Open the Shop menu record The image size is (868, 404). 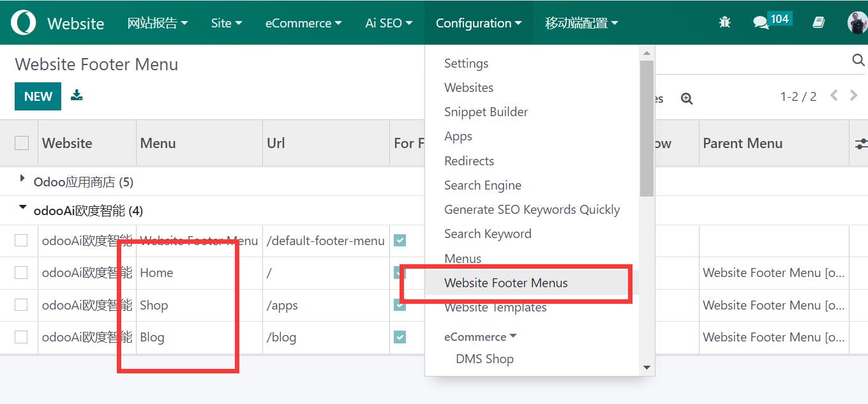tap(154, 305)
